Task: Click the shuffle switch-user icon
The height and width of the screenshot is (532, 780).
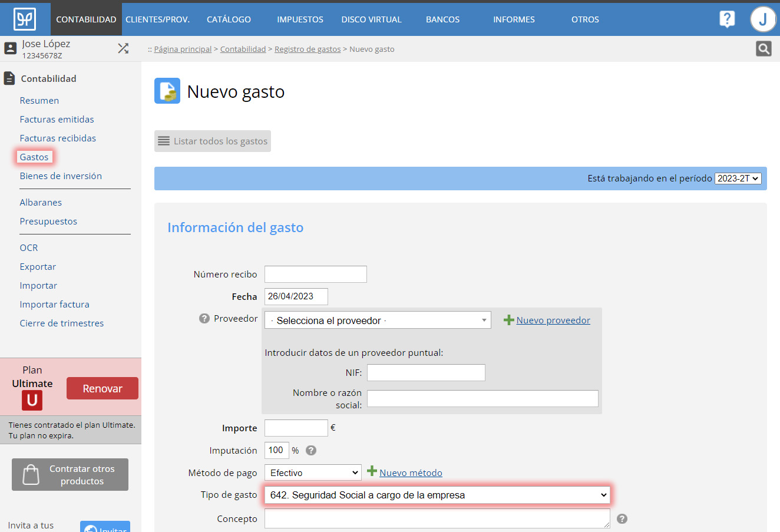Action: point(123,48)
